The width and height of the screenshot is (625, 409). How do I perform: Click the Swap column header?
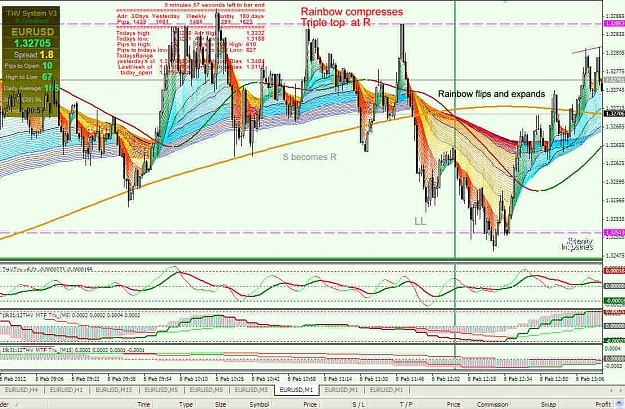tap(548, 404)
